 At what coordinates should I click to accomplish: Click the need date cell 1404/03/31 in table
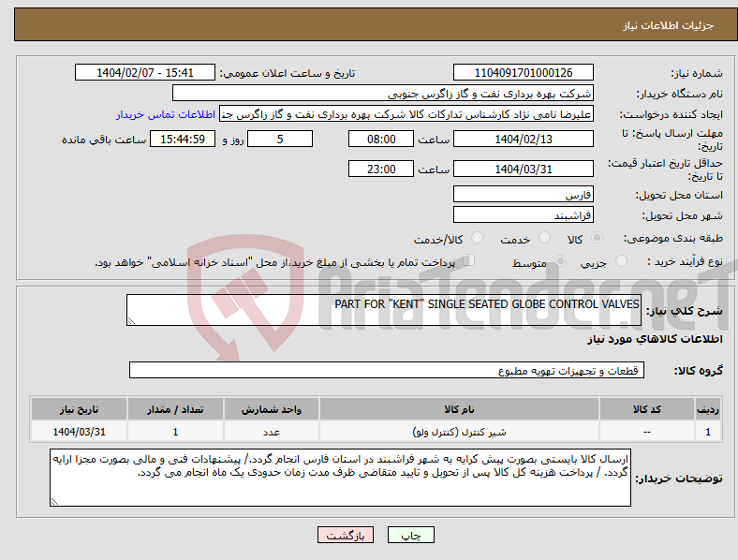[79, 432]
